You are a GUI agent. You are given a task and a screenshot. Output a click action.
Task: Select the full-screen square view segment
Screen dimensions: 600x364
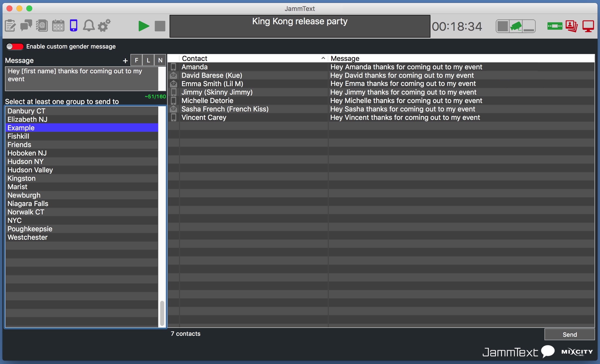[x=503, y=26]
